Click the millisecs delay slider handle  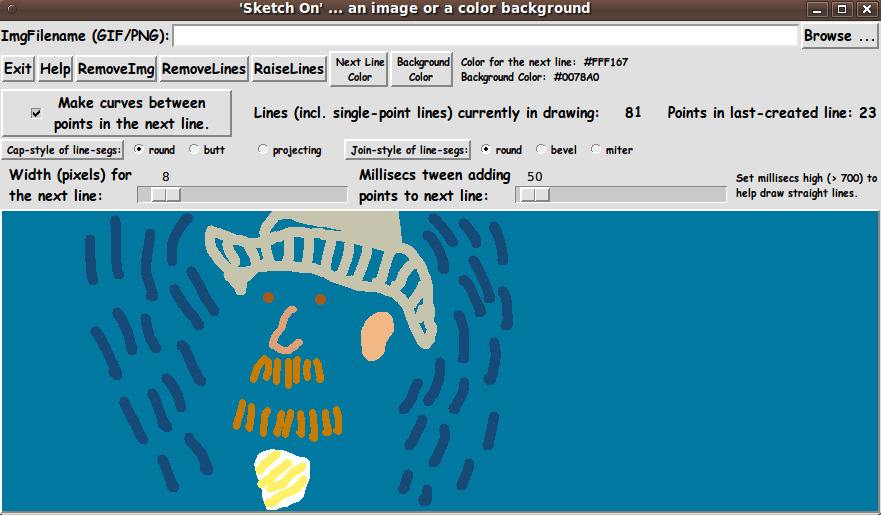tap(534, 194)
